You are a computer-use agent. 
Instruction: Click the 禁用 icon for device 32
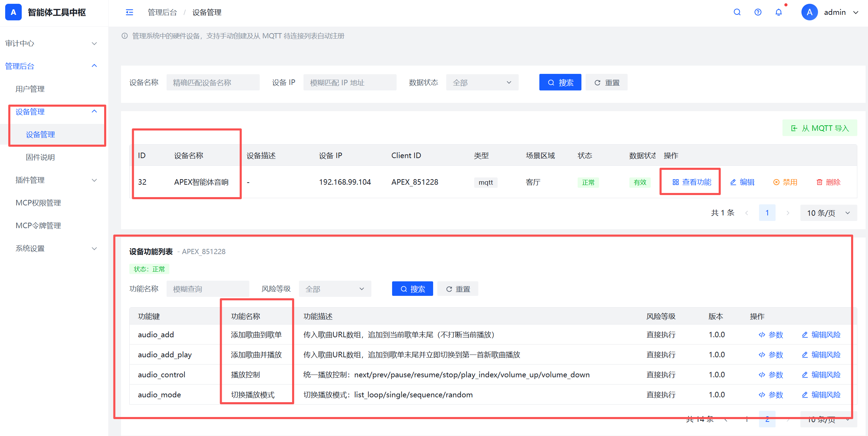[785, 182]
